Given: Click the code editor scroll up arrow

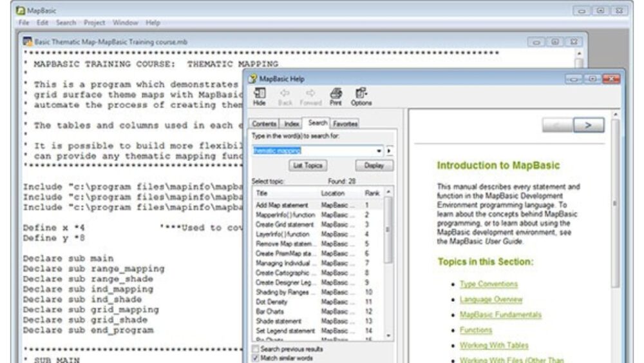Looking at the screenshot, I should 579,54.
